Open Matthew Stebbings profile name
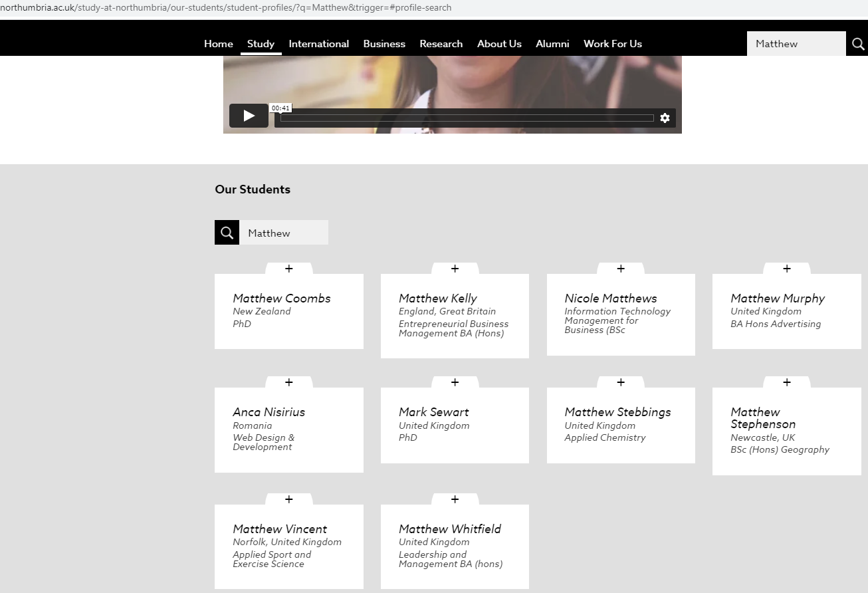 (617, 412)
